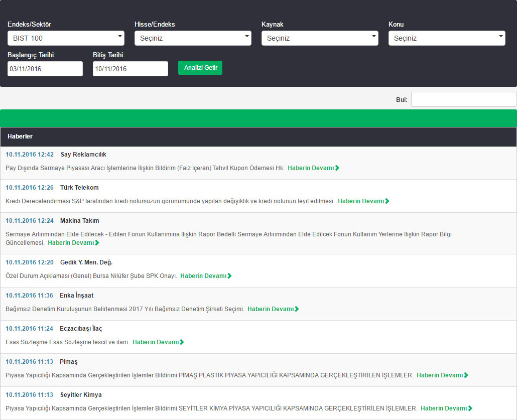Open Haberin Devamı for Eczacıbaşı İlaç news
The height and width of the screenshot is (420, 517).
click(158, 342)
